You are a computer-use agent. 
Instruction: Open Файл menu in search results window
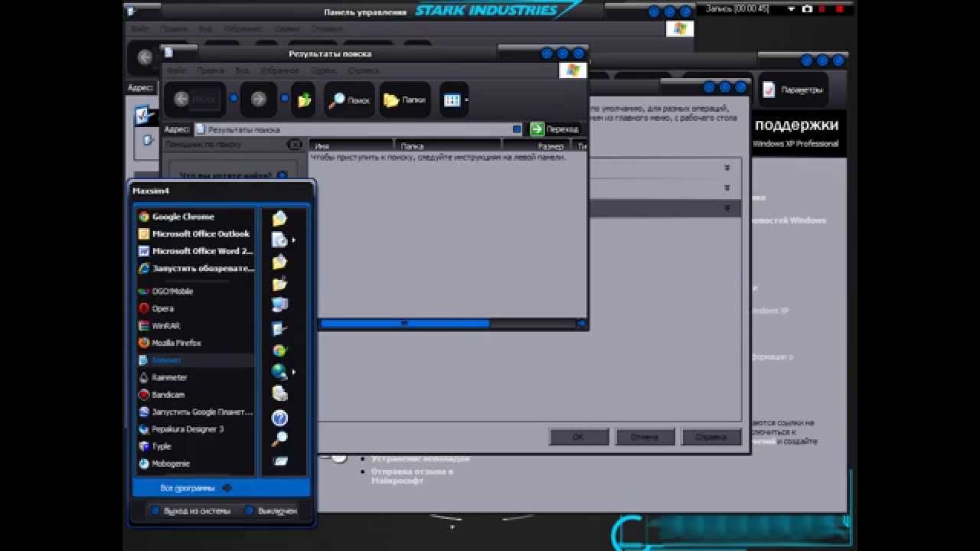pyautogui.click(x=177, y=70)
